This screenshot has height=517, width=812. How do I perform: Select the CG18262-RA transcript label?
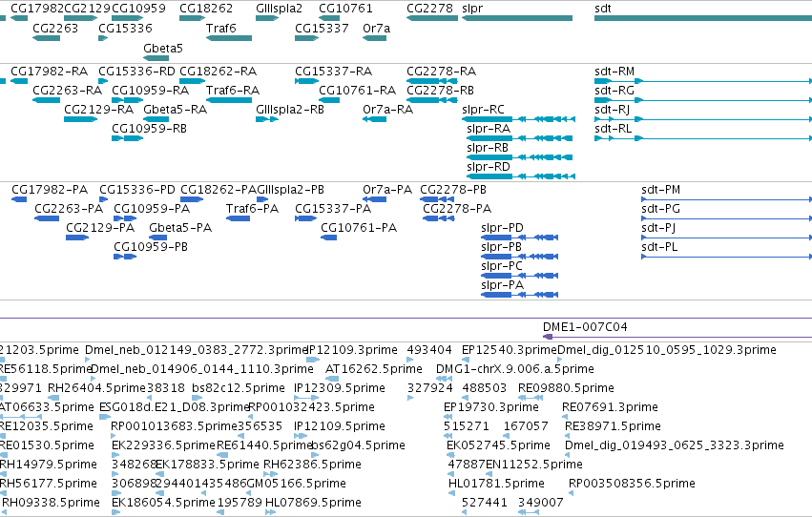click(218, 71)
